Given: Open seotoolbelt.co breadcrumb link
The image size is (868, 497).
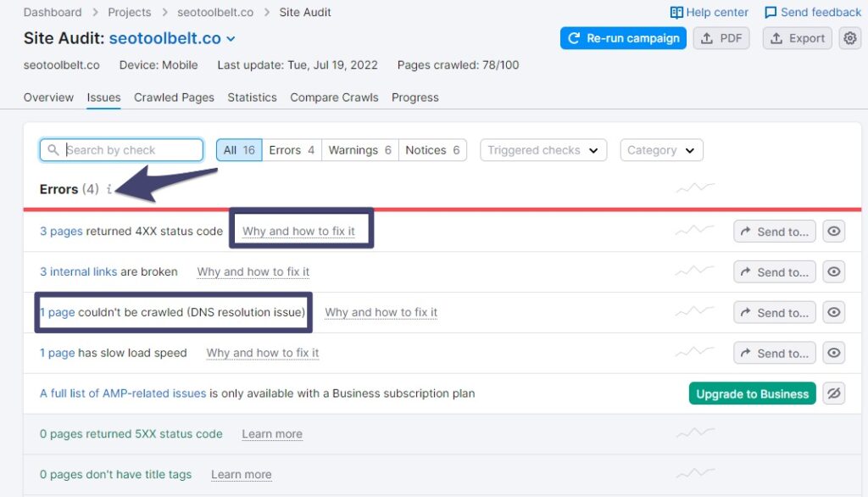Looking at the screenshot, I should (215, 12).
